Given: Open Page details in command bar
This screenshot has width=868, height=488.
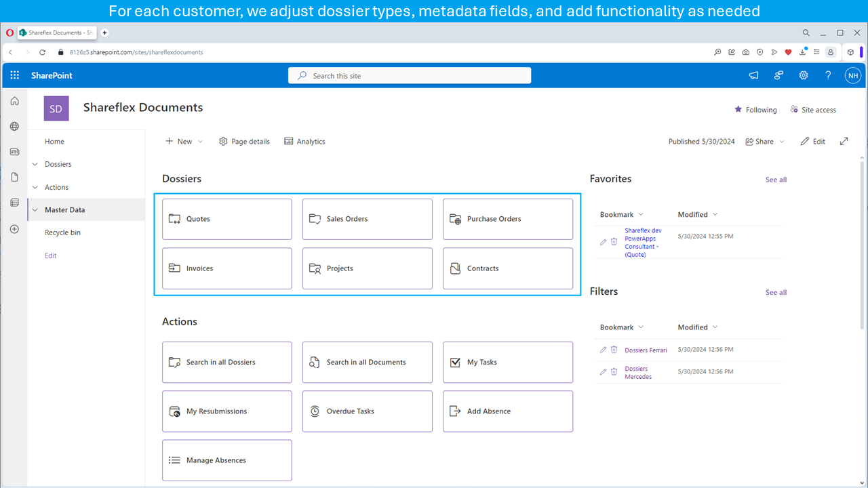Looking at the screenshot, I should pos(244,142).
